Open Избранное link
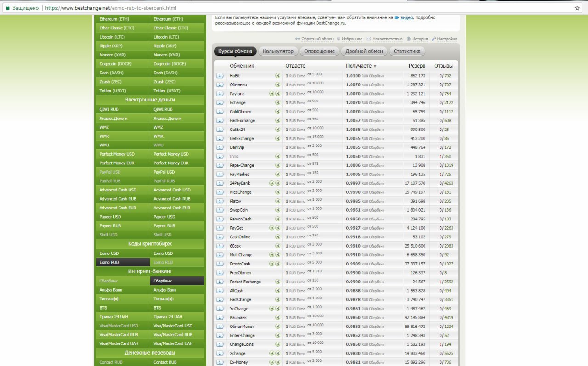Image resolution: width=588 pixels, height=366 pixels. [352, 39]
